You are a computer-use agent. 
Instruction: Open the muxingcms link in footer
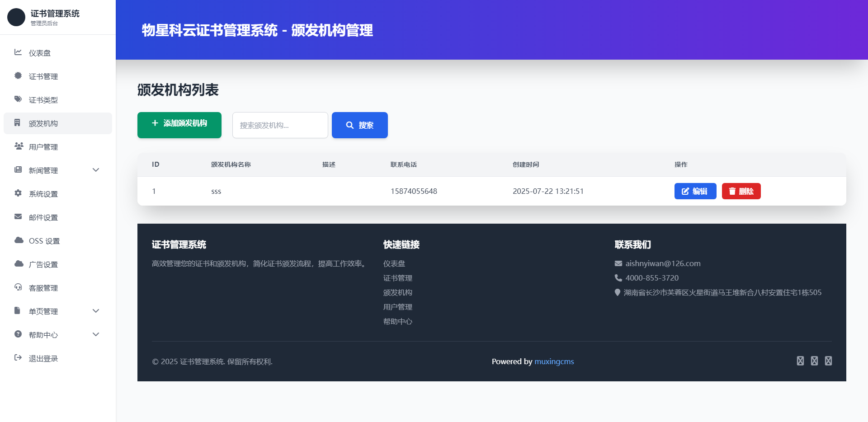(554, 361)
